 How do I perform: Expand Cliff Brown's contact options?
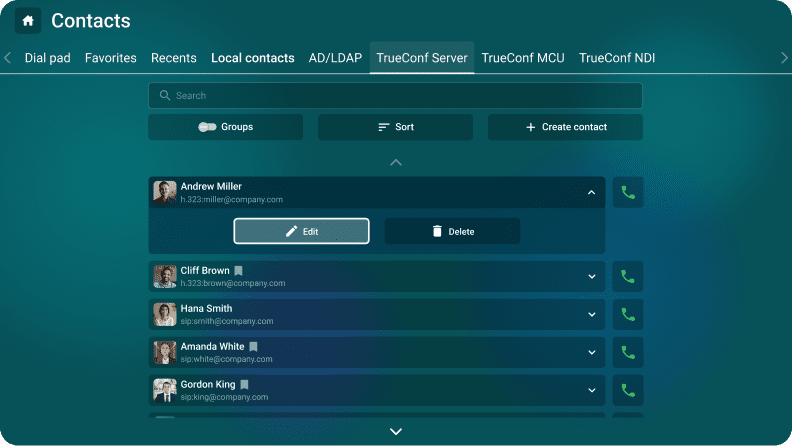coord(591,277)
